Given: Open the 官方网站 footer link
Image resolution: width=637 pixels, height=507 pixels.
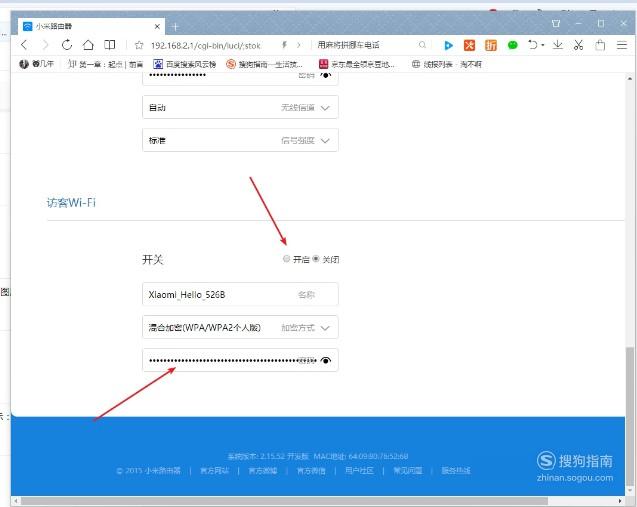Looking at the screenshot, I should (214, 470).
